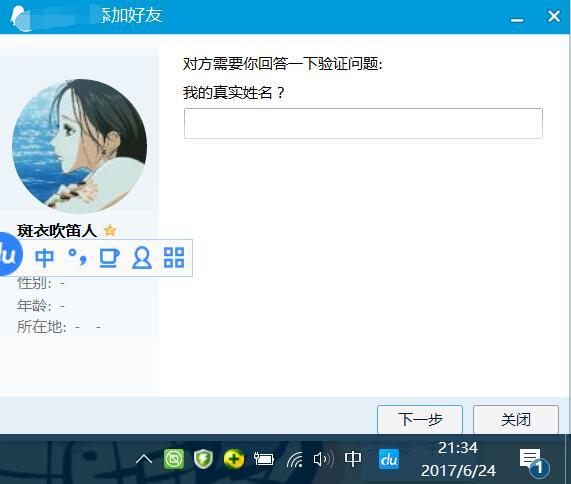Open the soft keyboard icon on IME bar
Viewport: 571px width, 484px height.
pos(109,258)
